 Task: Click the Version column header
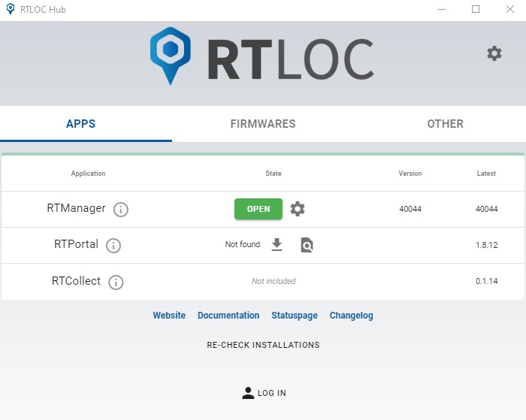410,174
